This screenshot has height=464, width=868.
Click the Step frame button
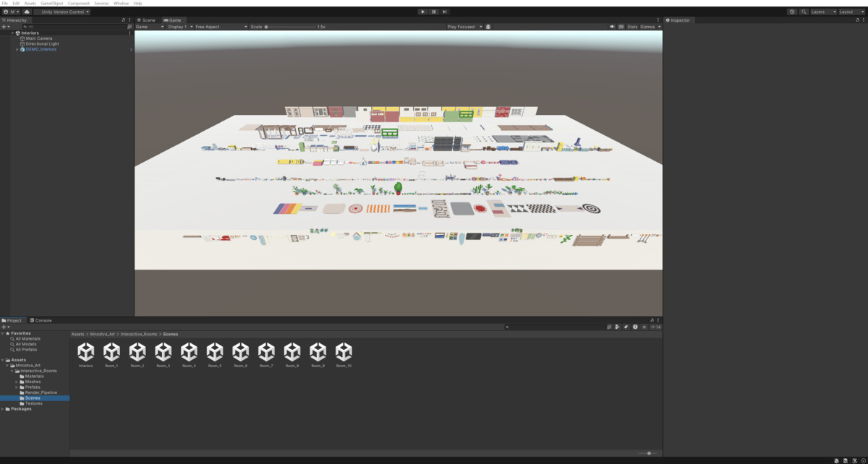coord(444,12)
